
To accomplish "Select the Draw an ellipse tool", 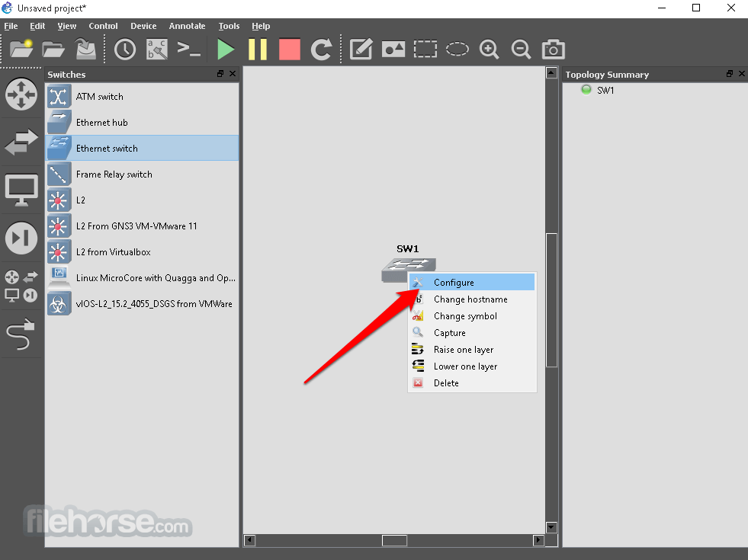I will click(x=457, y=49).
